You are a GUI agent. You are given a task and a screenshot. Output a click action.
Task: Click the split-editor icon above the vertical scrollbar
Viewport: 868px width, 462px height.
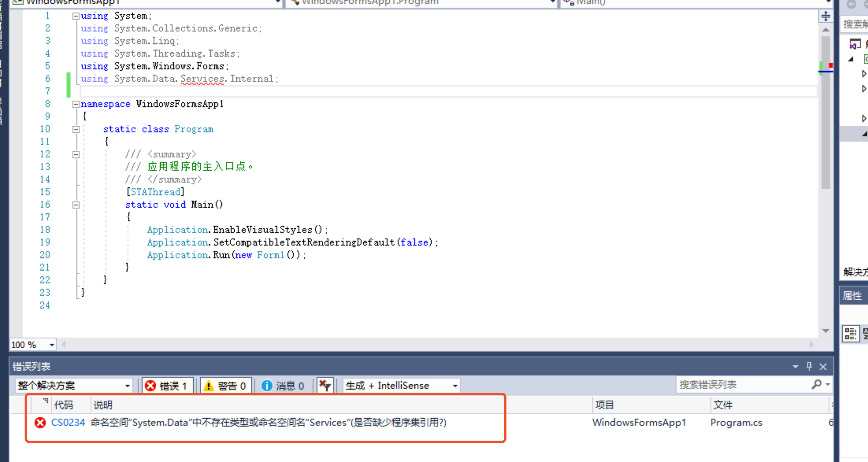[x=825, y=16]
